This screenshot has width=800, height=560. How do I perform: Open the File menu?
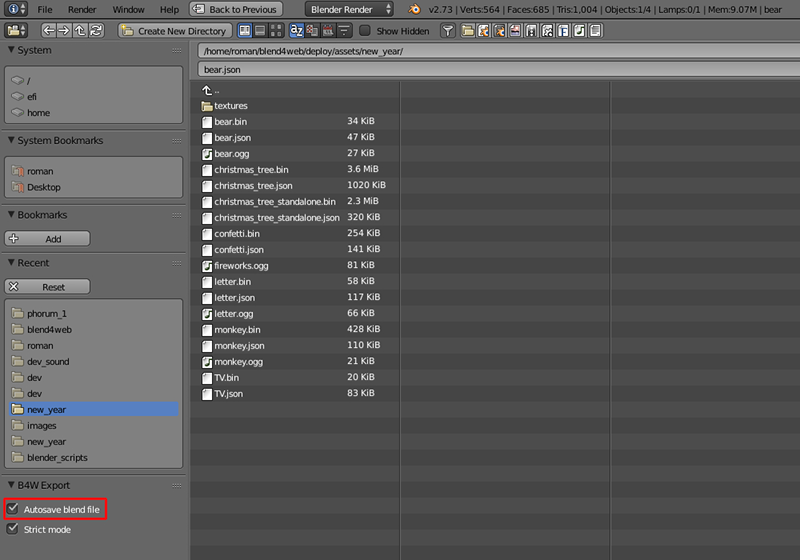tap(45, 9)
